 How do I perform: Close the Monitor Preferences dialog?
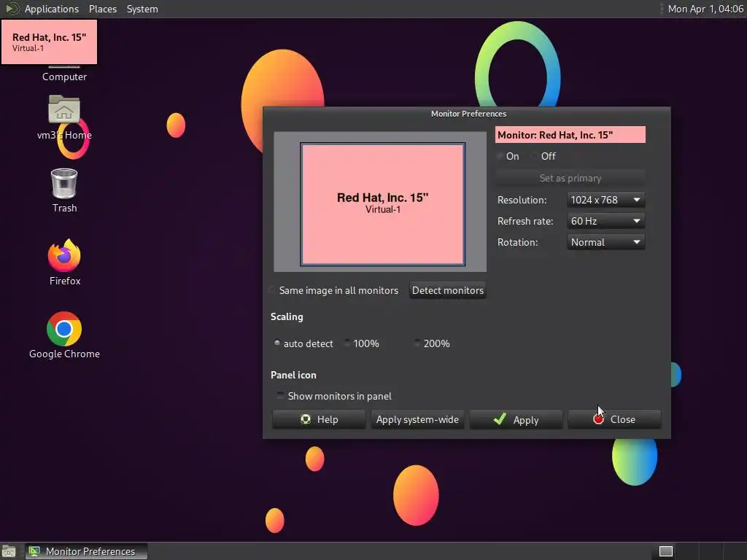click(x=614, y=419)
